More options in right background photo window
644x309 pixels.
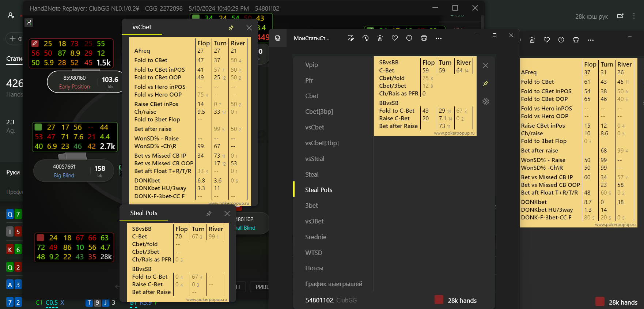pos(591,40)
